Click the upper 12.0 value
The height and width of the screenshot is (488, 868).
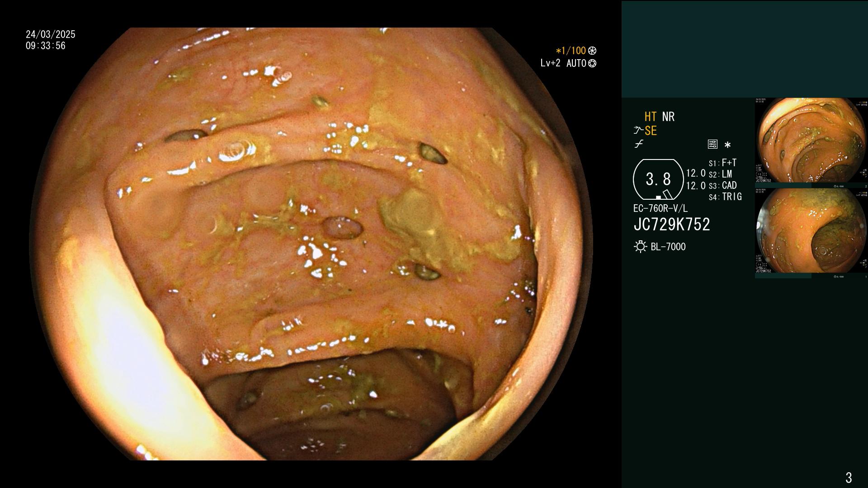696,173
